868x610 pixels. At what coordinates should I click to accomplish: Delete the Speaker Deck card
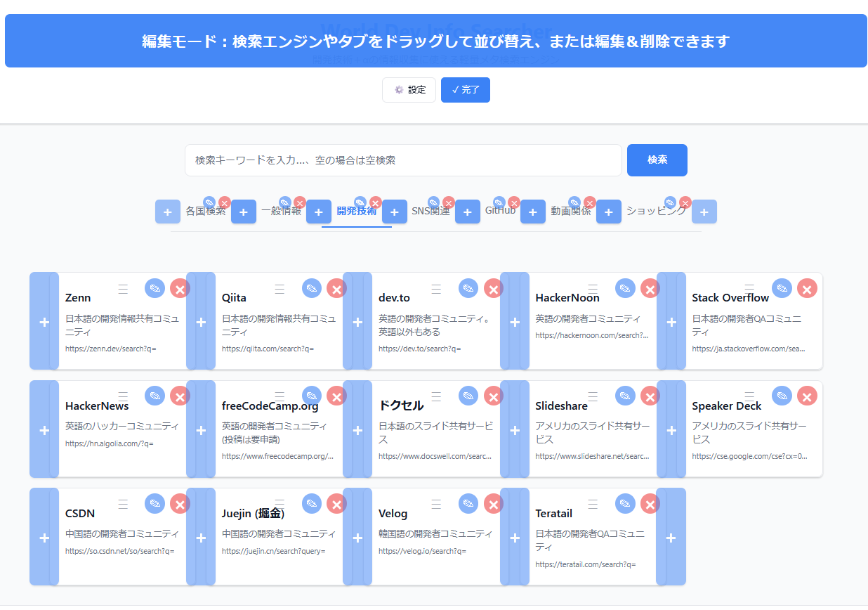807,396
